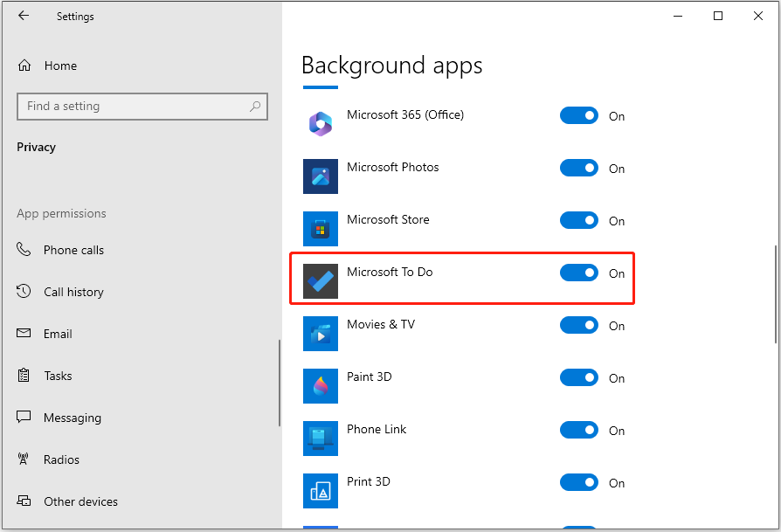Switch off Paint 3D background toggle
Screen dimensions: 781x532
[x=579, y=377]
